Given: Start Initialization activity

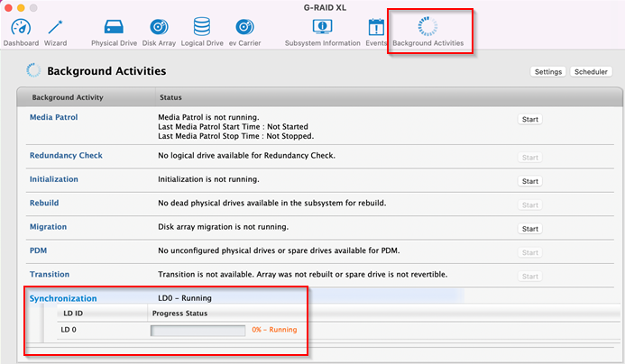Looking at the screenshot, I should [530, 181].
